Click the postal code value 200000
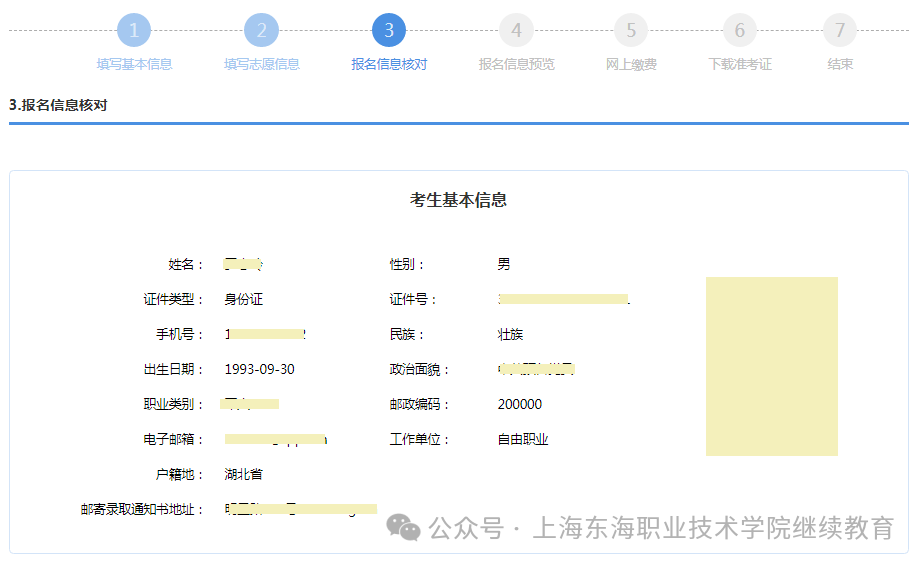924x565 pixels. pyautogui.click(x=519, y=404)
